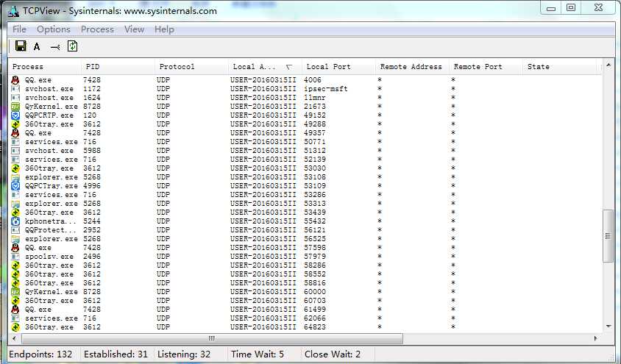Click the horizontal scrollbar thumb
This screenshot has width=621, height=364.
(213, 339)
